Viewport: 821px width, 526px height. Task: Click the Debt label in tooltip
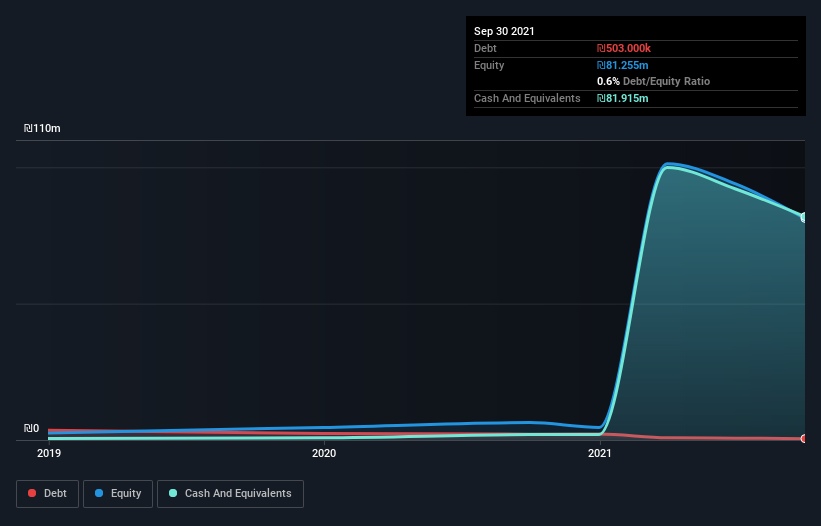(x=485, y=48)
